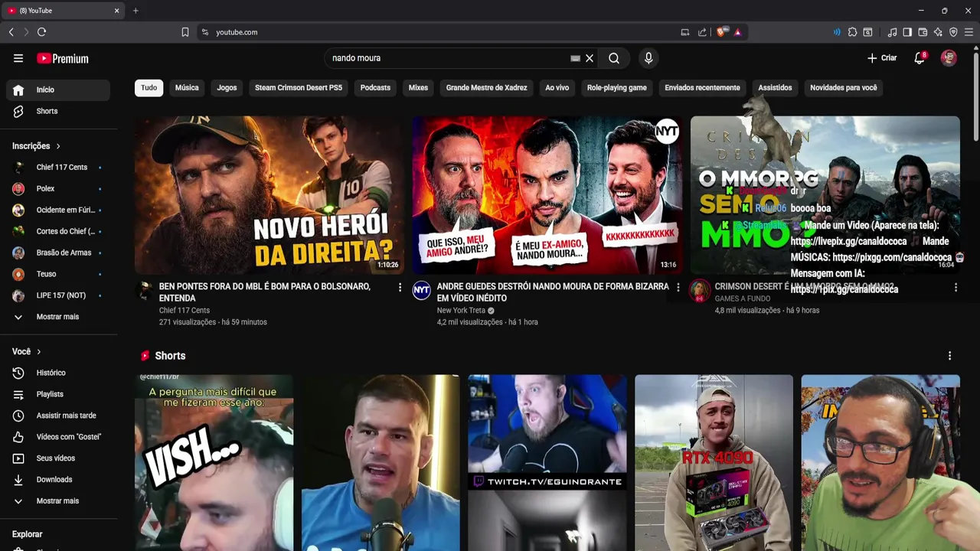
Task: Select Role-playing game chip
Action: (x=617, y=88)
